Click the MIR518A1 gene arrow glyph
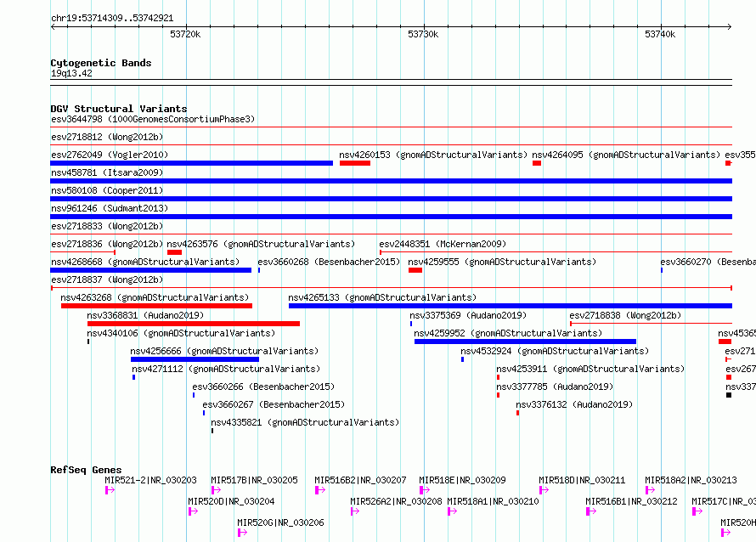The width and height of the screenshot is (756, 542). (452, 511)
